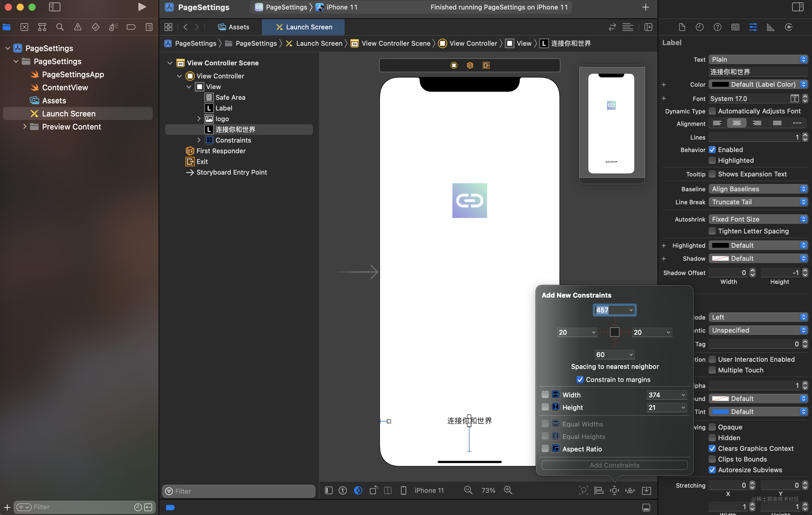The width and height of the screenshot is (812, 515).
Task: Add an editor on the right
Action: pos(648,27)
